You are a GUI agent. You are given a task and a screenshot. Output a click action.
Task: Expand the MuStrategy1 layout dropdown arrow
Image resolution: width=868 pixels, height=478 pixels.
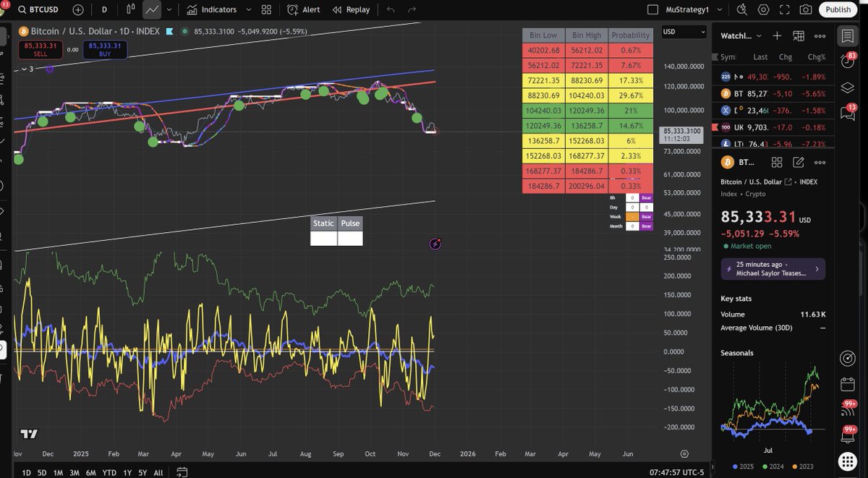721,9
